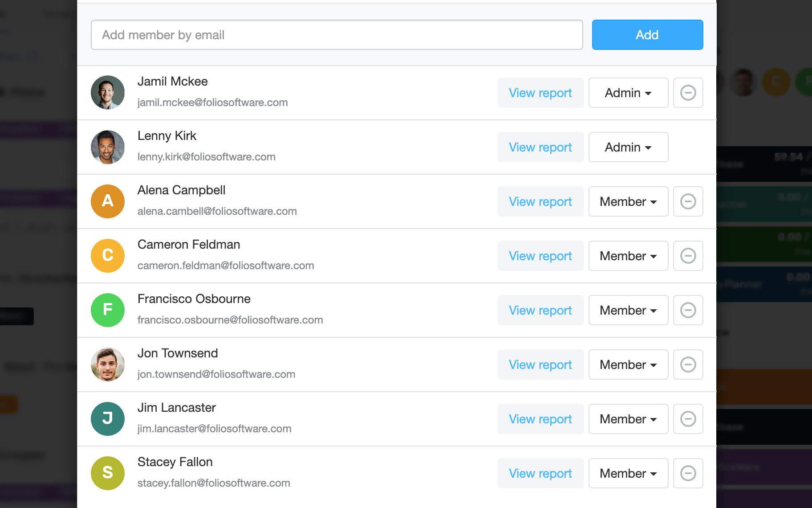View report for Jon Townsend
The height and width of the screenshot is (508, 812).
[540, 365]
